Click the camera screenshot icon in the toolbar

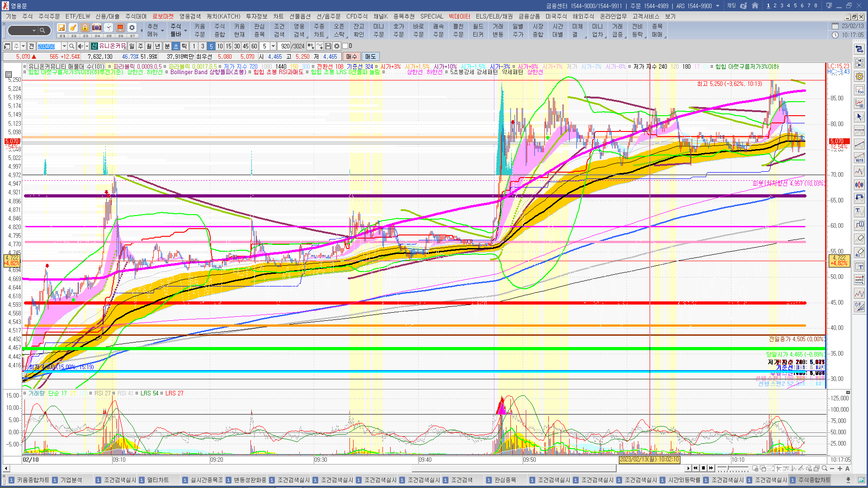click(x=97, y=28)
